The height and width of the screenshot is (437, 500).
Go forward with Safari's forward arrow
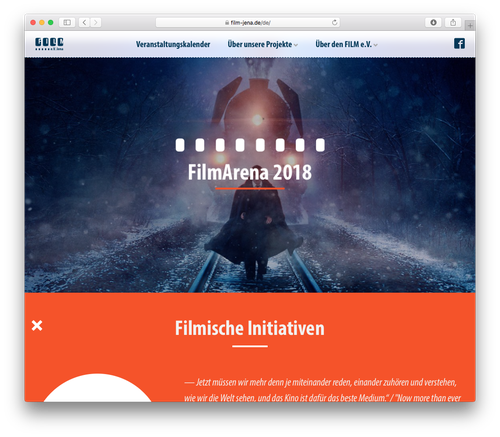(x=96, y=22)
